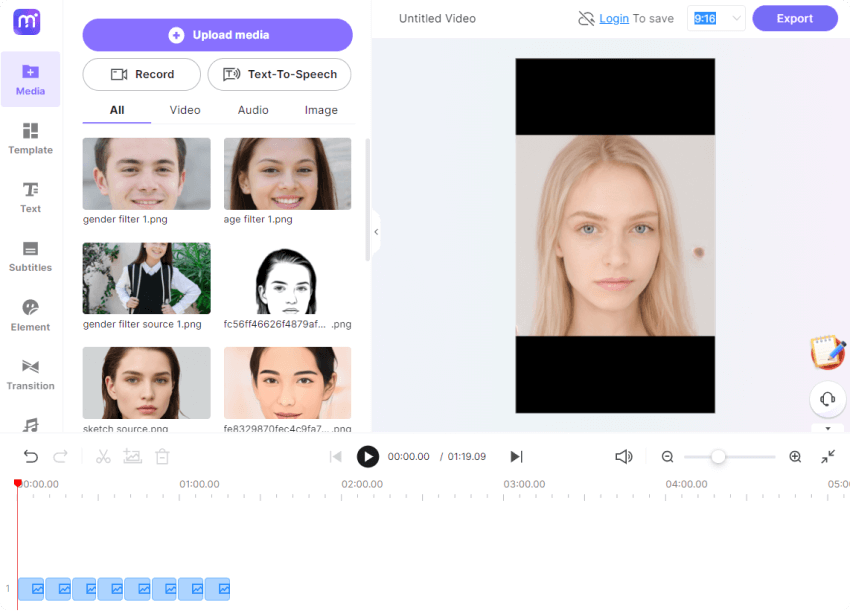Switch to the Audio media tab
Image resolution: width=850 pixels, height=611 pixels.
[252, 110]
